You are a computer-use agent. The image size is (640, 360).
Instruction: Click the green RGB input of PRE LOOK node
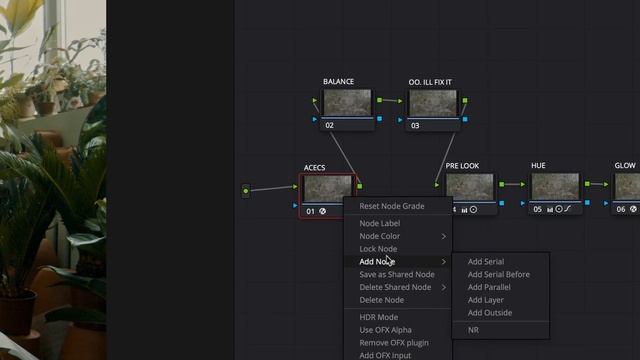pos(437,185)
